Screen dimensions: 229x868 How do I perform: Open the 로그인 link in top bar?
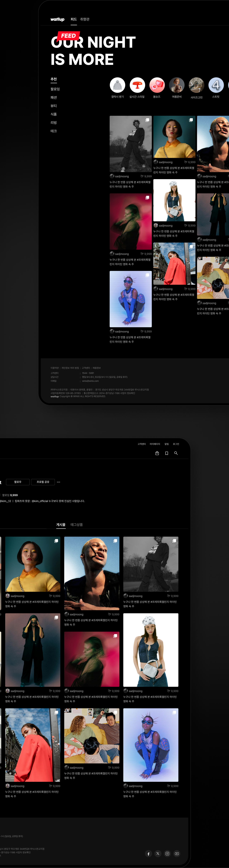pos(176,444)
